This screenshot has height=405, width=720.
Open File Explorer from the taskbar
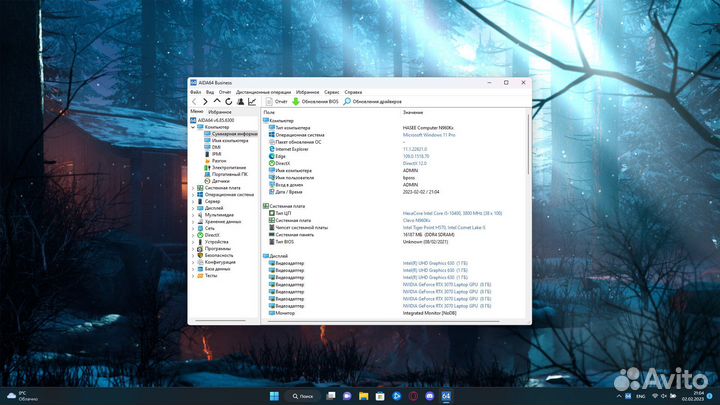coord(363,396)
